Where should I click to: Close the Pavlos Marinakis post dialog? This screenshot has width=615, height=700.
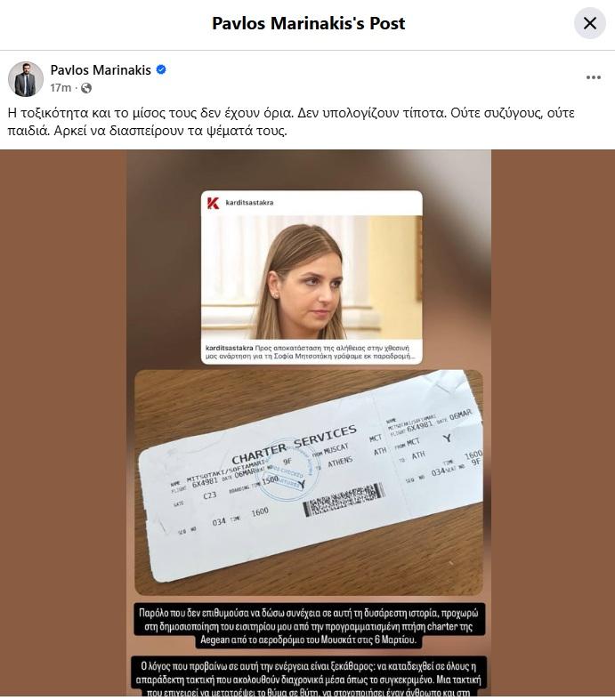[x=589, y=23]
